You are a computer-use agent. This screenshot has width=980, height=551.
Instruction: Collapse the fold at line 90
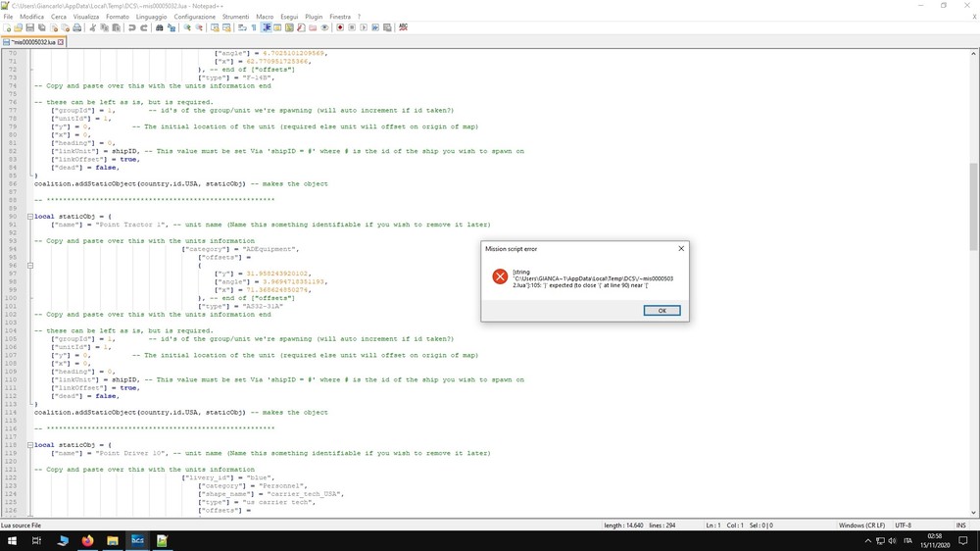click(30, 217)
